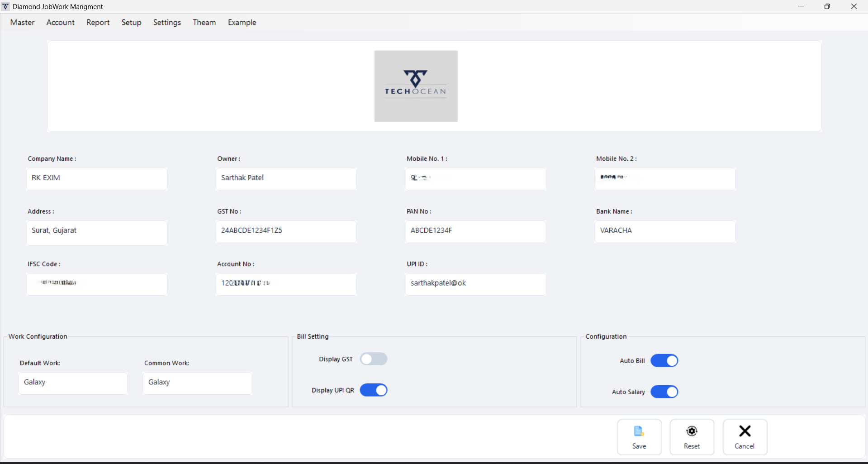Edit the Address field Surat, Gujarat
Image resolution: width=868 pixels, height=464 pixels.
coord(97,233)
